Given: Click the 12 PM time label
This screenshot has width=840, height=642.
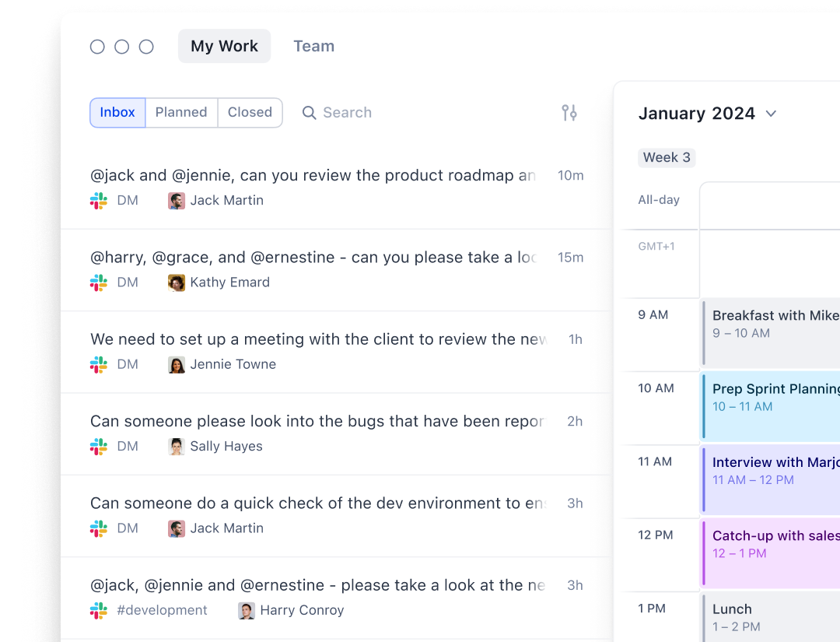Looking at the screenshot, I should point(655,535).
